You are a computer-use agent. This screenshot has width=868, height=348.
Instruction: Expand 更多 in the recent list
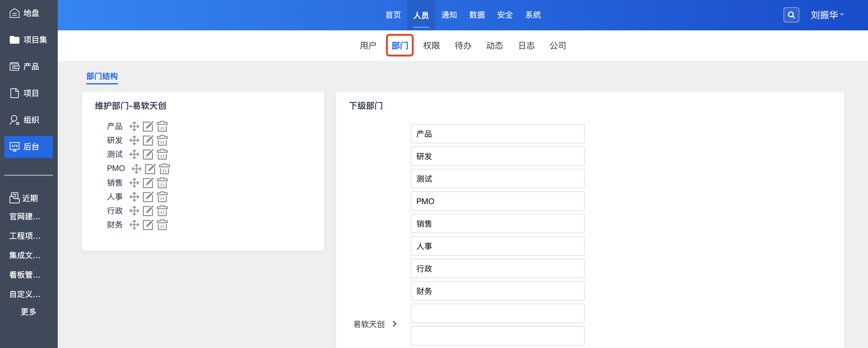click(x=28, y=312)
